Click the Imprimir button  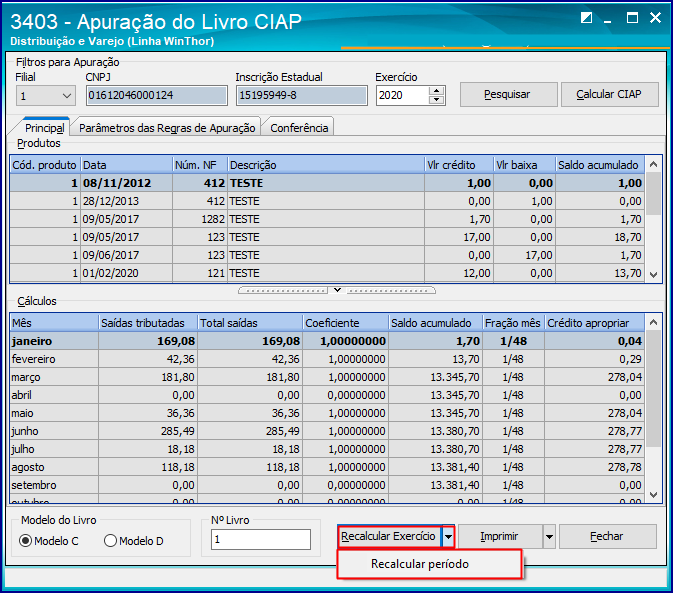click(500, 536)
